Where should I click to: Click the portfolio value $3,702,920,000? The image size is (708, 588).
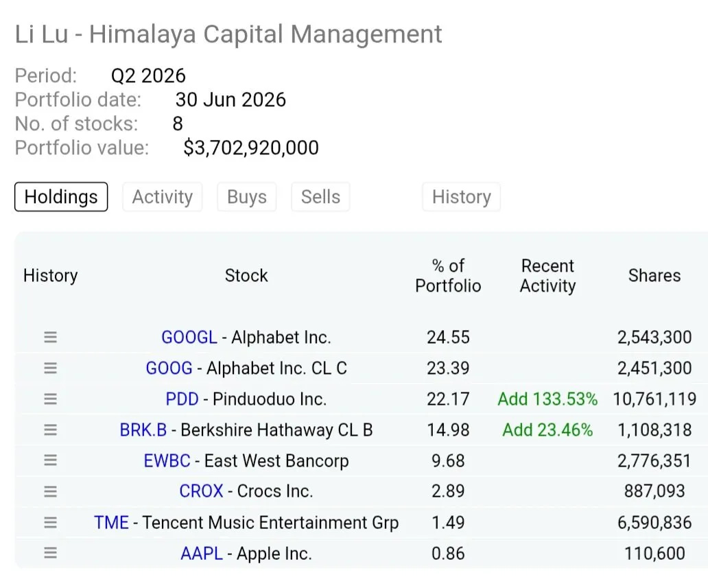pos(251,148)
